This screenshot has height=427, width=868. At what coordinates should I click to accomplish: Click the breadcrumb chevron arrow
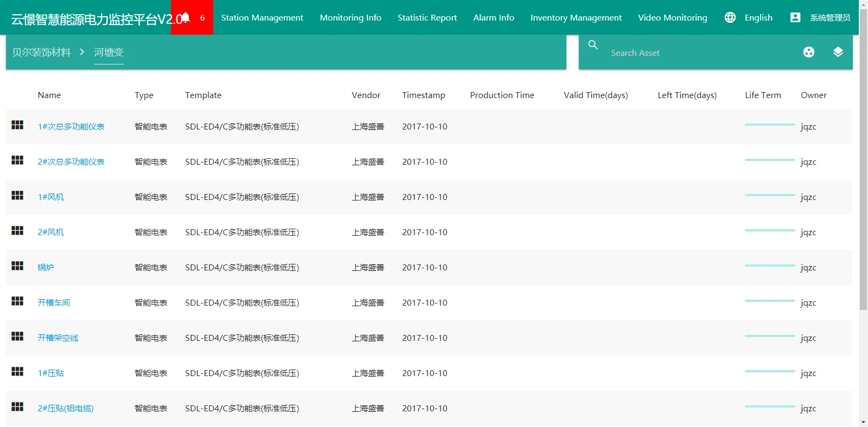82,52
